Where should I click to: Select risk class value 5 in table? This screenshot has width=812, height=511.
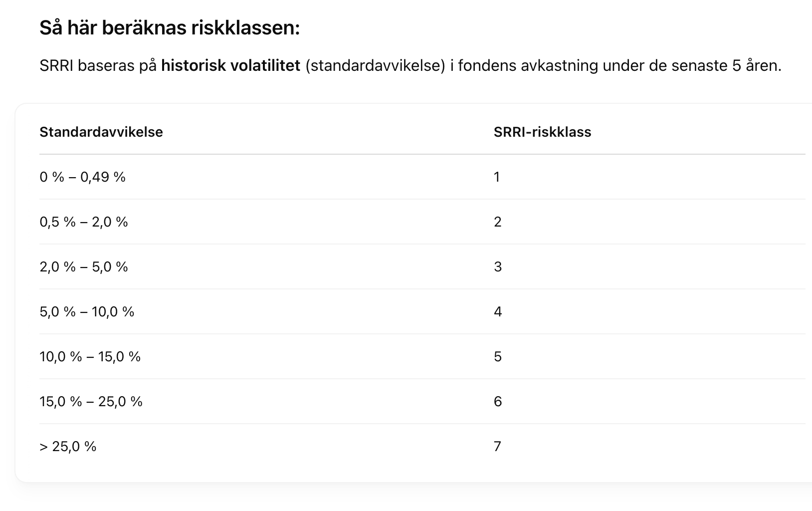click(497, 357)
